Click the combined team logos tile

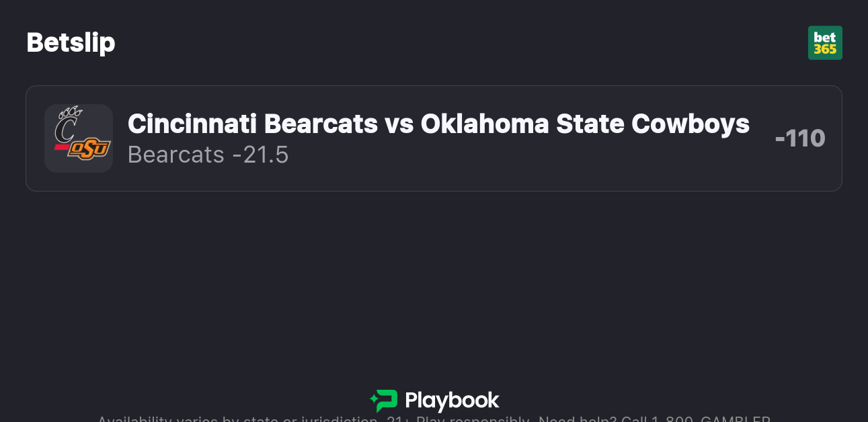[x=79, y=138]
